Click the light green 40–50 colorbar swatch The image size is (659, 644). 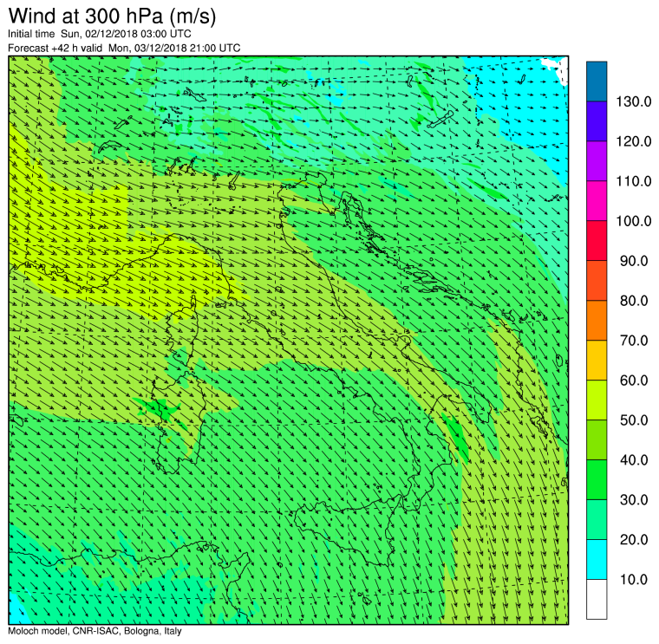pos(597,439)
